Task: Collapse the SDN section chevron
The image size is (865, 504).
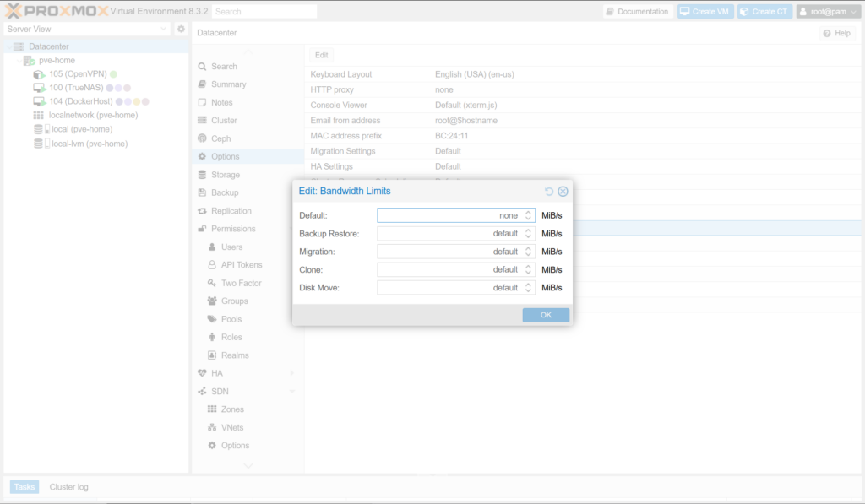Action: (x=292, y=392)
